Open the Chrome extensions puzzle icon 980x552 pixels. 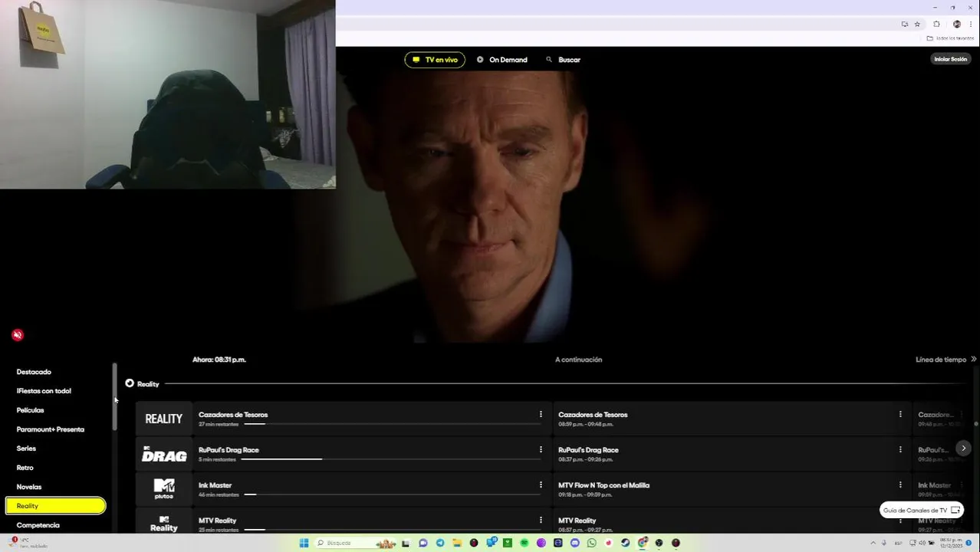(936, 24)
